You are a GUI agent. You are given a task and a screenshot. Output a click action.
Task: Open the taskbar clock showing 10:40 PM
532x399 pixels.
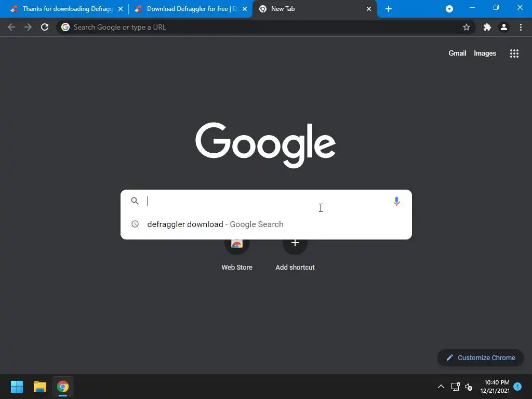[495, 387]
